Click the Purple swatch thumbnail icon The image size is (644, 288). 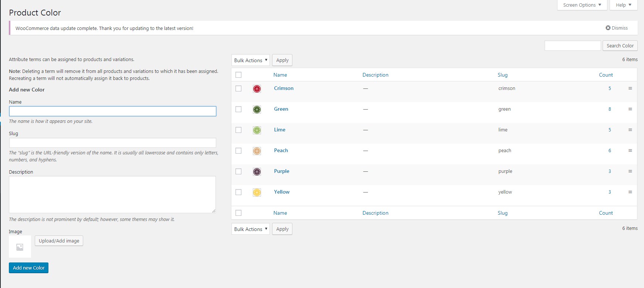tap(257, 172)
